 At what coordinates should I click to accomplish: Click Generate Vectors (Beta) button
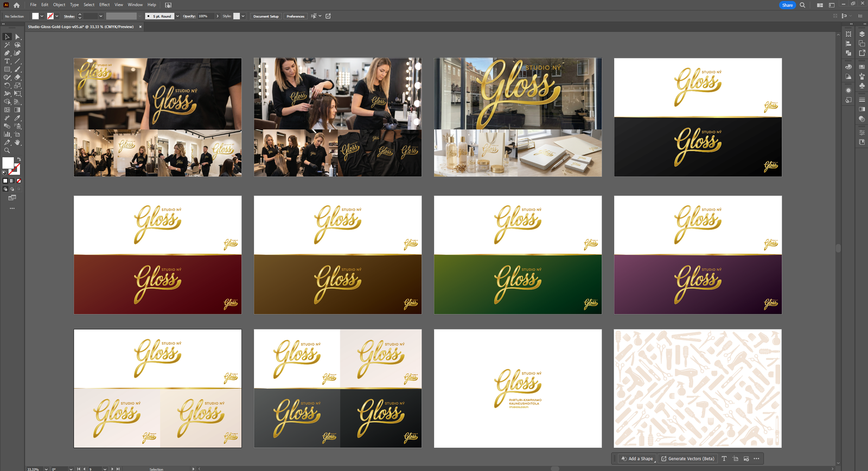[x=687, y=459]
